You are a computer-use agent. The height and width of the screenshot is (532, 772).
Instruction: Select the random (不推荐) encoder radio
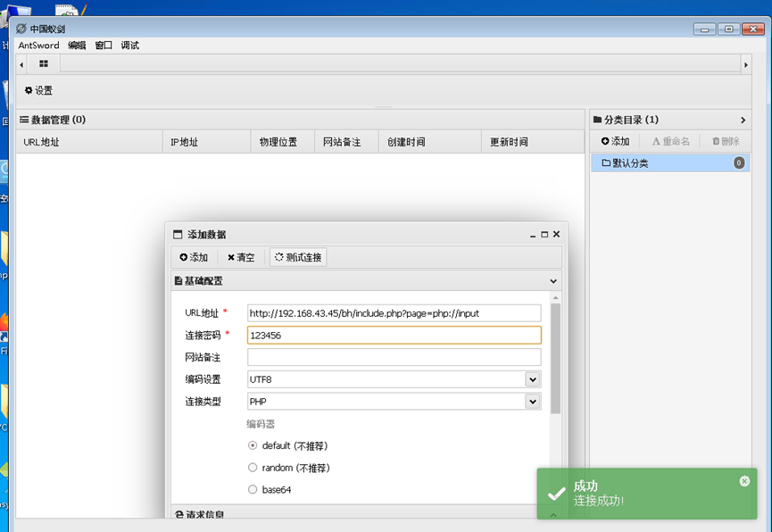(x=253, y=468)
